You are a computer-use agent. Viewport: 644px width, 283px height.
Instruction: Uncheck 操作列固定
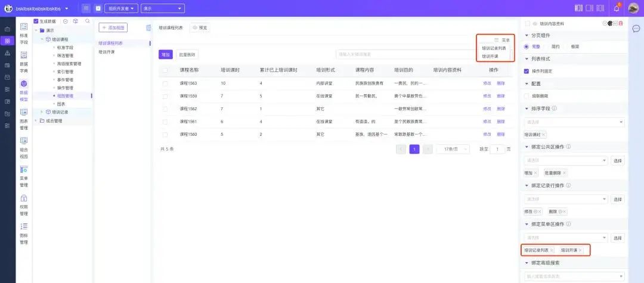[527, 71]
